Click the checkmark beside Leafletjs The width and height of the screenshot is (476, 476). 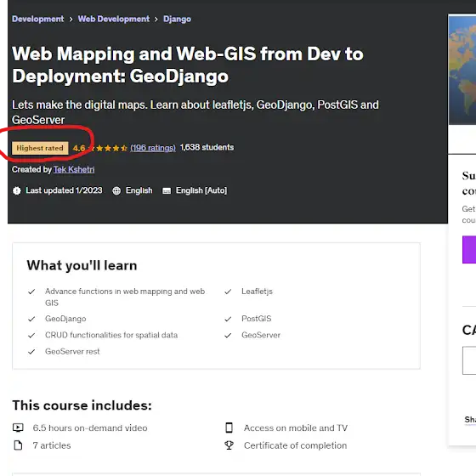tap(228, 292)
